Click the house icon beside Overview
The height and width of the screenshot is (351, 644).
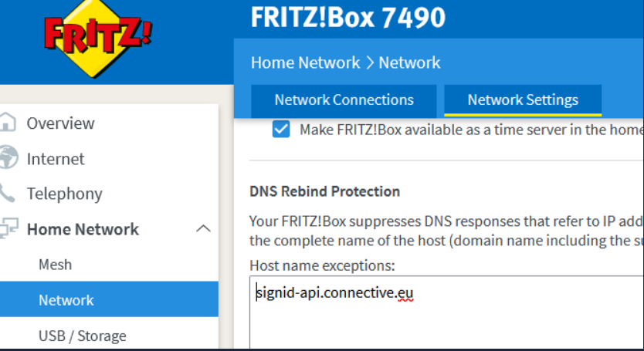click(7, 123)
